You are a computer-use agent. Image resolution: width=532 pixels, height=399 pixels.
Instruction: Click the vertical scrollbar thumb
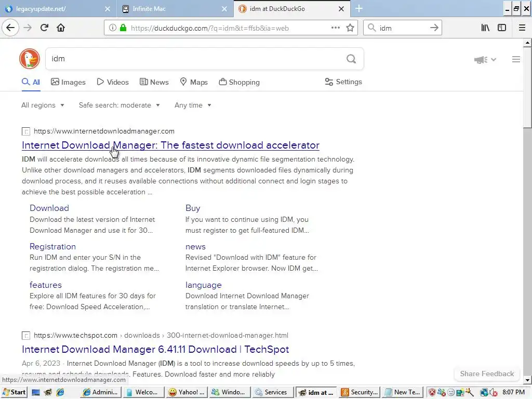coord(527,87)
